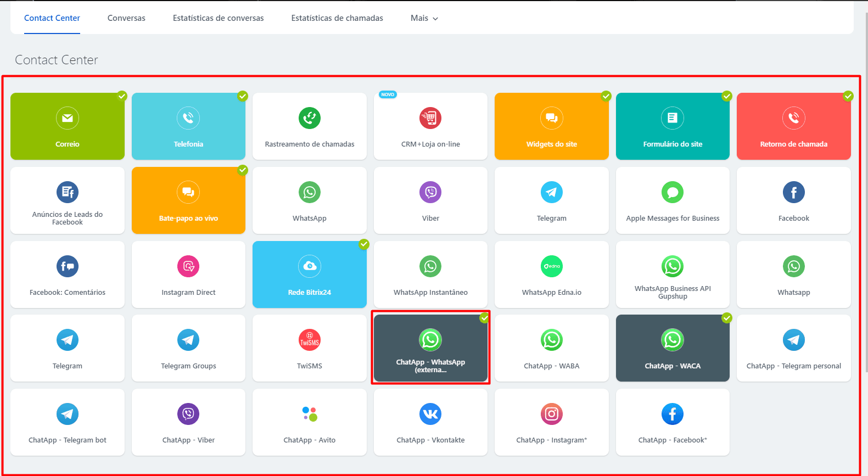Open the Viber channel icon
The height and width of the screenshot is (476, 868).
[430, 192]
